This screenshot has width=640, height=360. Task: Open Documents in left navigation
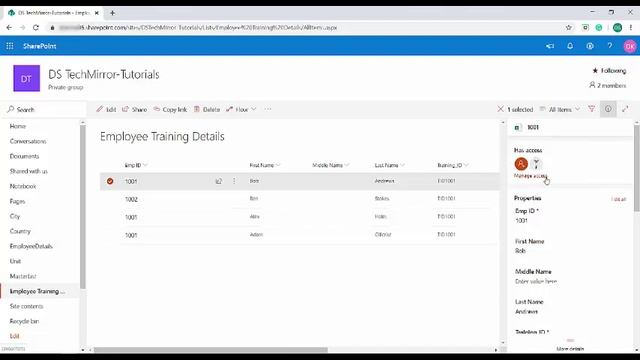(24, 156)
